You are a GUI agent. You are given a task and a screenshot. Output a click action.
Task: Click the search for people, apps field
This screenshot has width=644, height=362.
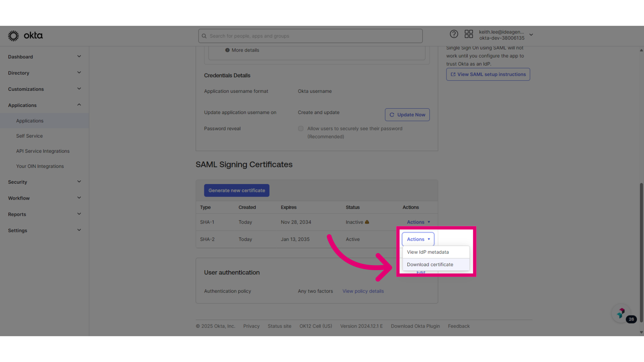pos(310,36)
